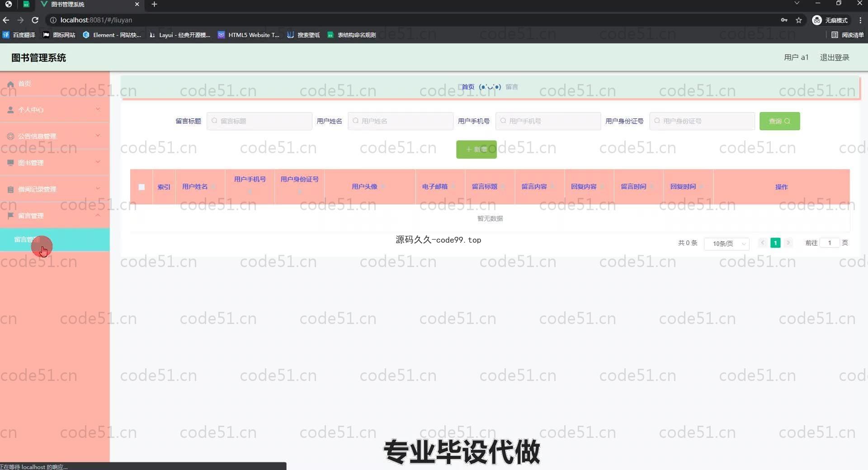Screen dimensions: 868x470
Task: Open the 阅读清单 reading list
Action: point(848,35)
